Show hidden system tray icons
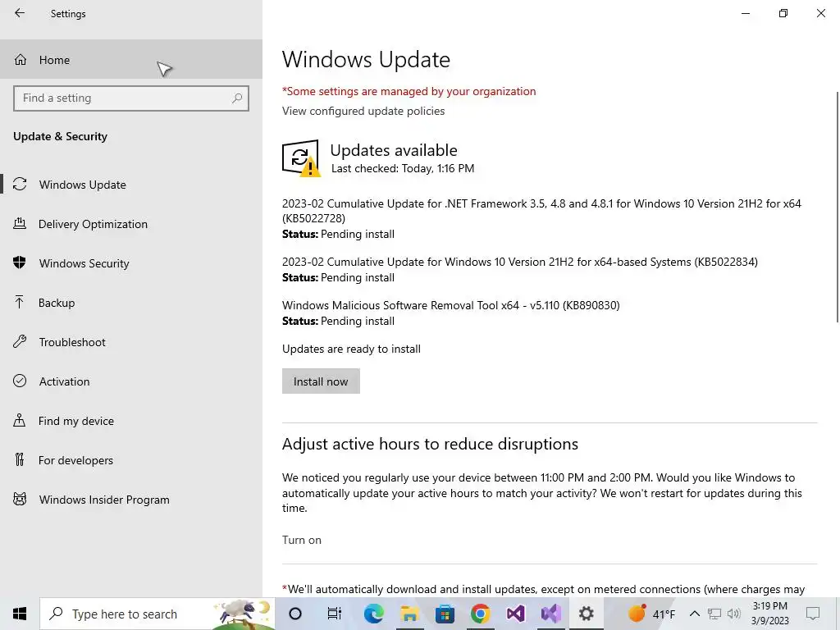 click(x=695, y=614)
